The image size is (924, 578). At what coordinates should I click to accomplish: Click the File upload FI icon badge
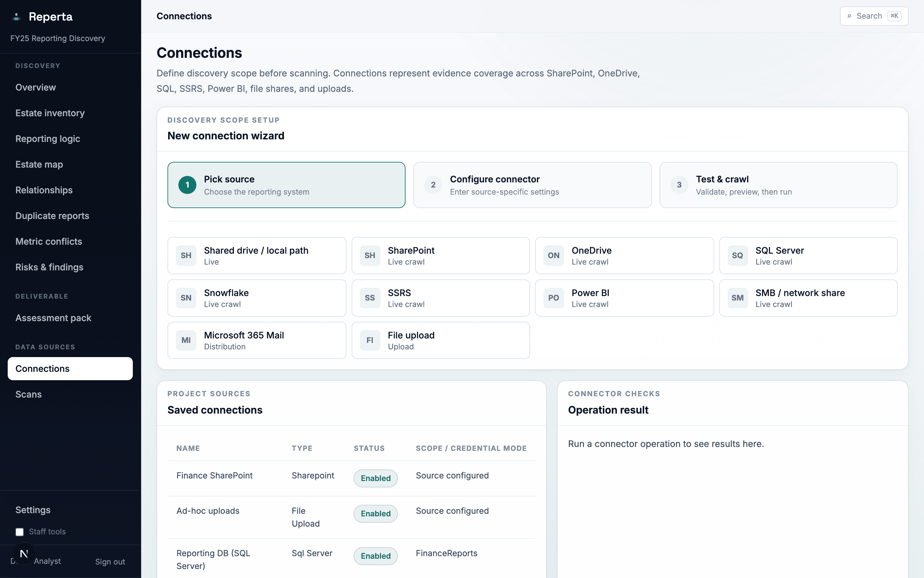pos(370,340)
